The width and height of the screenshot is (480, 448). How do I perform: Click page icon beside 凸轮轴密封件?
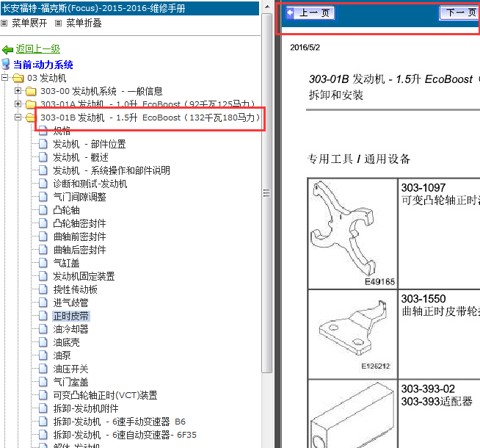pyautogui.click(x=43, y=223)
